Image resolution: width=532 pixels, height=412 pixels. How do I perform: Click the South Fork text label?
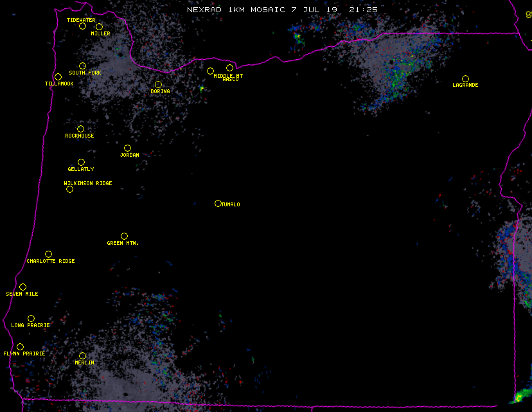(85, 73)
